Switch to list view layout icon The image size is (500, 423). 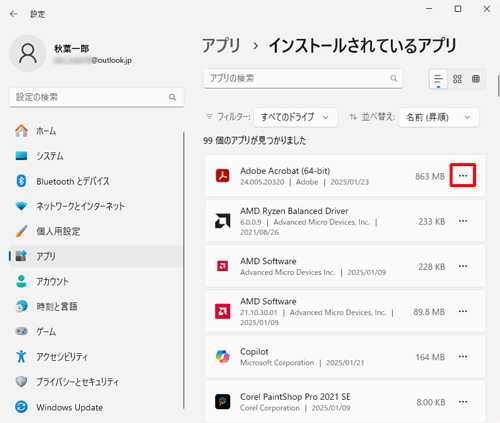tap(438, 79)
